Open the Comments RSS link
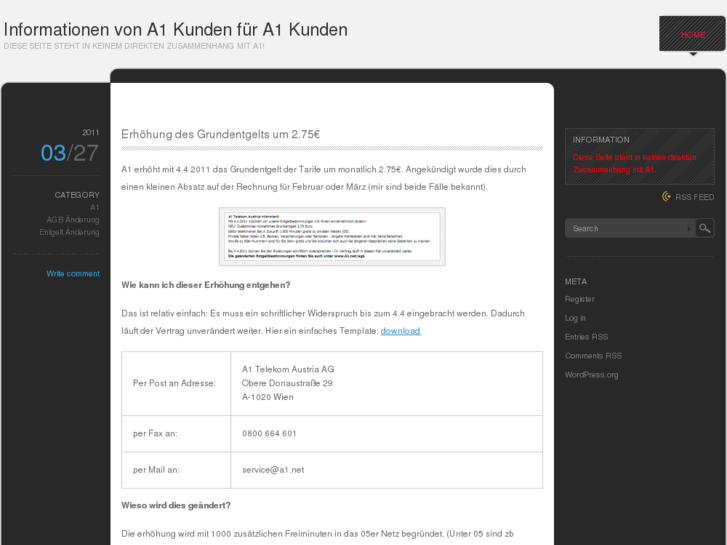The width and height of the screenshot is (727, 545). pyautogui.click(x=593, y=356)
